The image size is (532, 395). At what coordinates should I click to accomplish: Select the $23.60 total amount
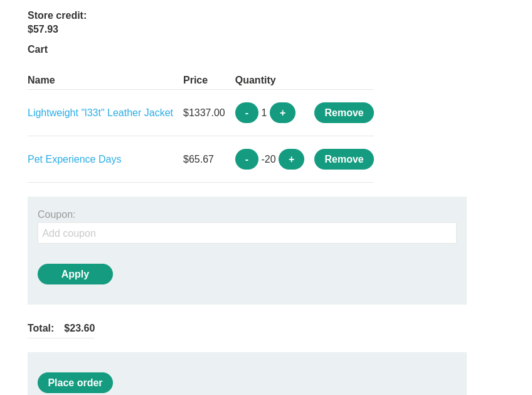click(80, 328)
